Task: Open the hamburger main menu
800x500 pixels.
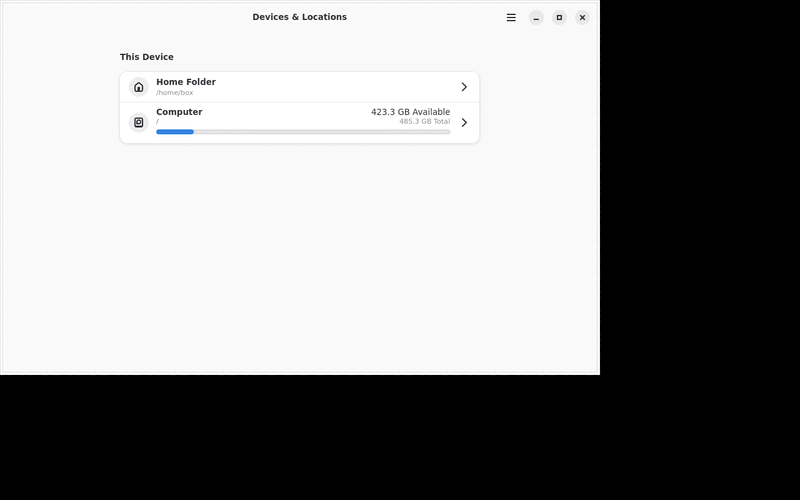Action: coord(511,17)
